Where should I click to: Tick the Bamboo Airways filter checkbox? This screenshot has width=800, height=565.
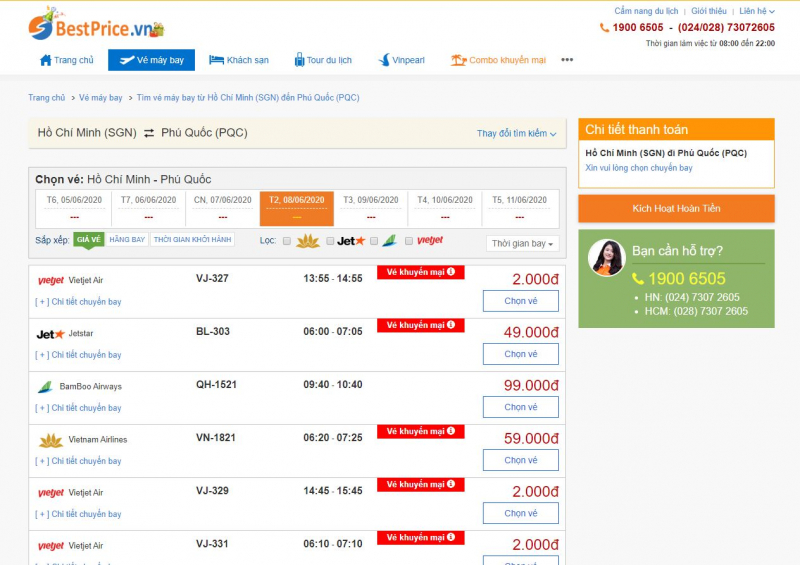point(374,241)
